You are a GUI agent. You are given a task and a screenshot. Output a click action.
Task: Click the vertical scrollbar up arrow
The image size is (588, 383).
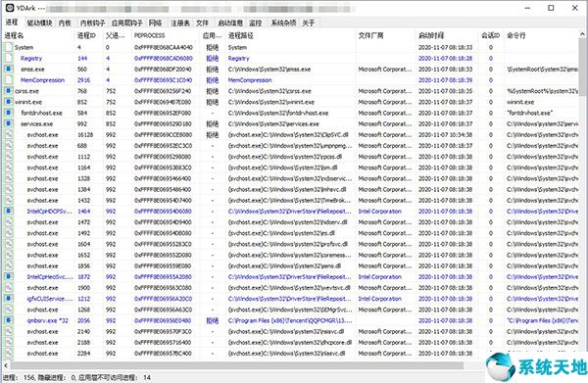coord(582,34)
